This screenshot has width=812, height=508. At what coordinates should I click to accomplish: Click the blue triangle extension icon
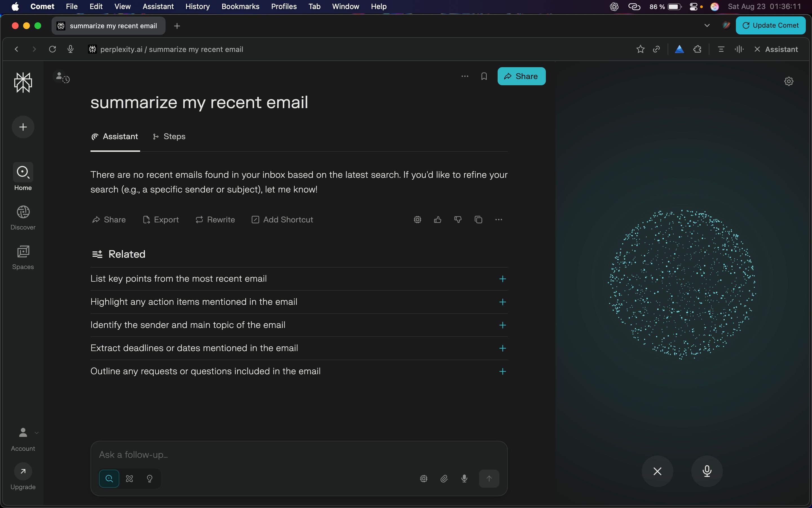point(679,49)
